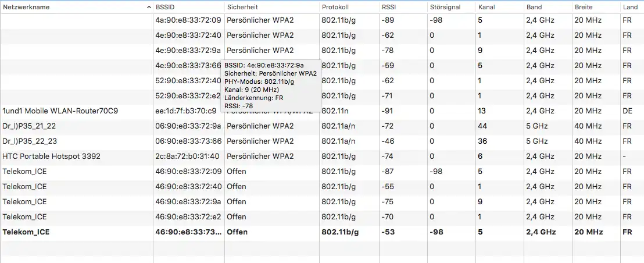Screen dimensions: 644x263
Task: Click the BSSID cell 4a:90:e8:33:72:09
Action: (x=188, y=20)
